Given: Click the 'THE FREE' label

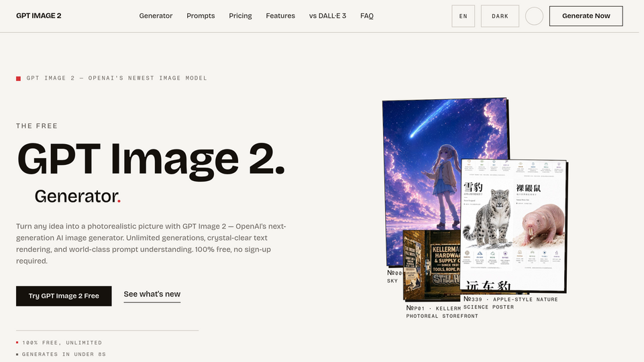Looking at the screenshot, I should click(37, 126).
